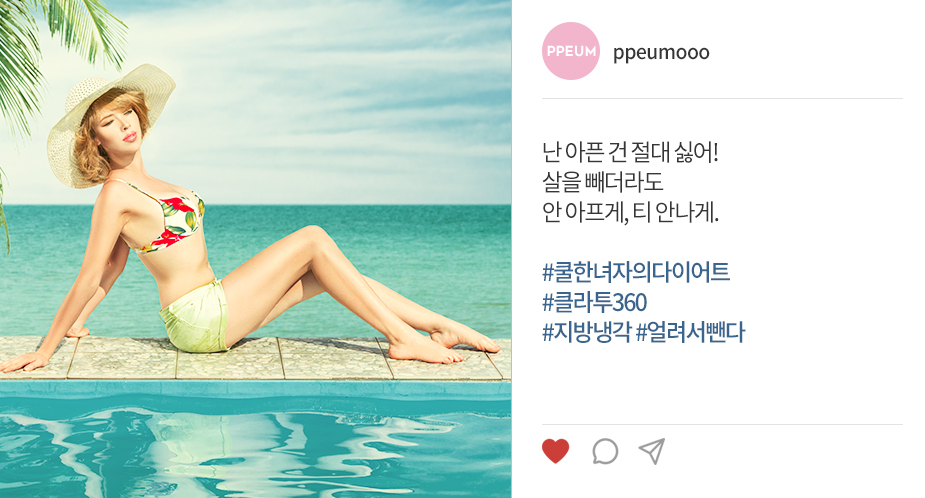Follow the #클라투360 hashtag link
This screenshot has height=498, width=925.
coord(595,303)
